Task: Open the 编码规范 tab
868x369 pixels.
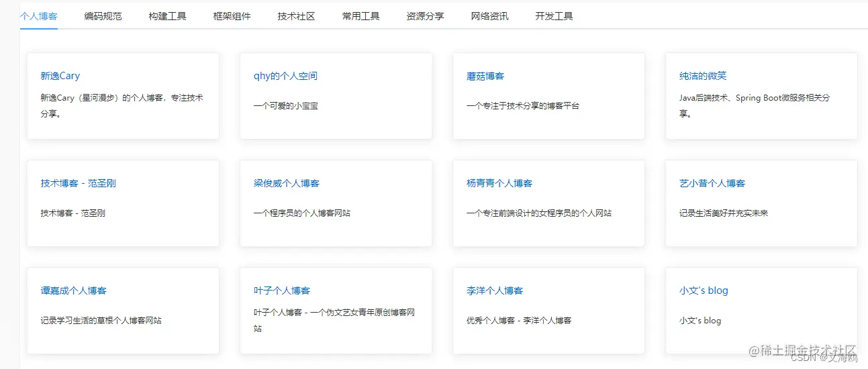Action: [103, 16]
